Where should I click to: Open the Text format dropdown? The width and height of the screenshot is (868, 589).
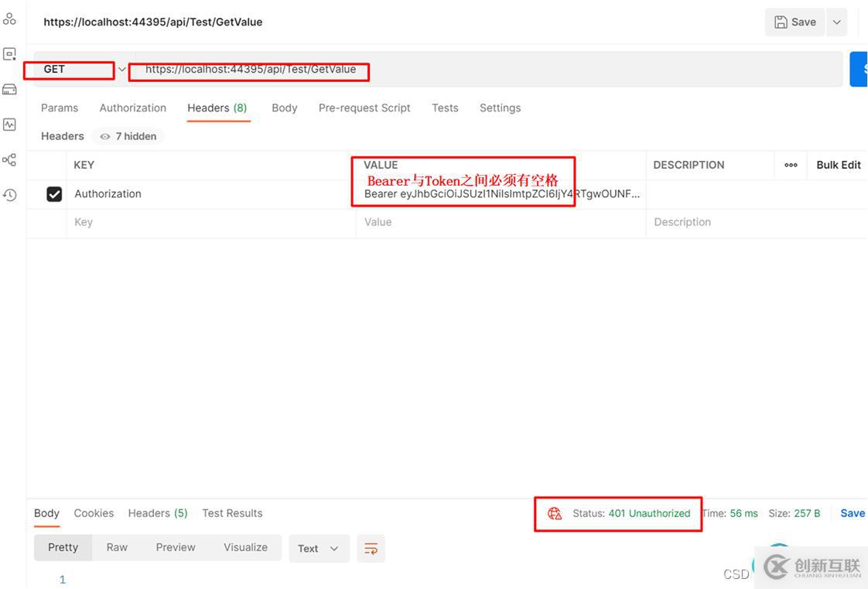pyautogui.click(x=319, y=549)
